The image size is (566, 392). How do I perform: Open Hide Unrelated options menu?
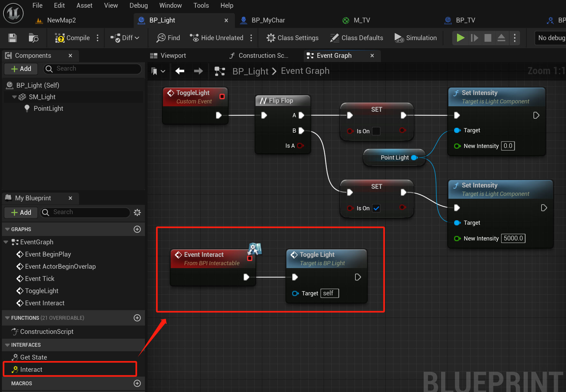[251, 38]
